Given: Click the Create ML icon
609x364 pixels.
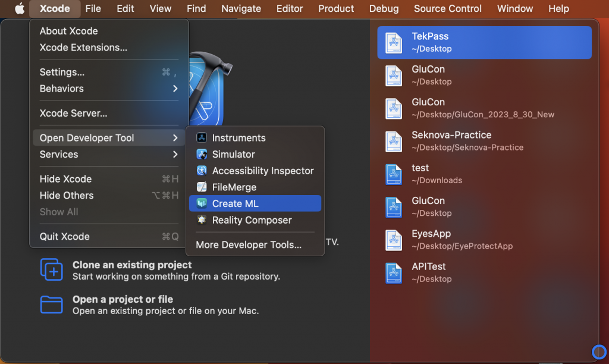Looking at the screenshot, I should point(202,203).
